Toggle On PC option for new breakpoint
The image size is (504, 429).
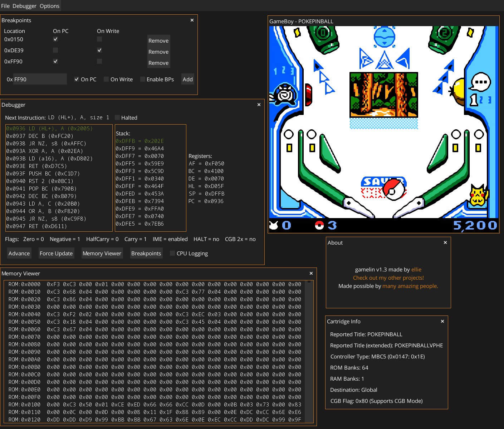77,79
